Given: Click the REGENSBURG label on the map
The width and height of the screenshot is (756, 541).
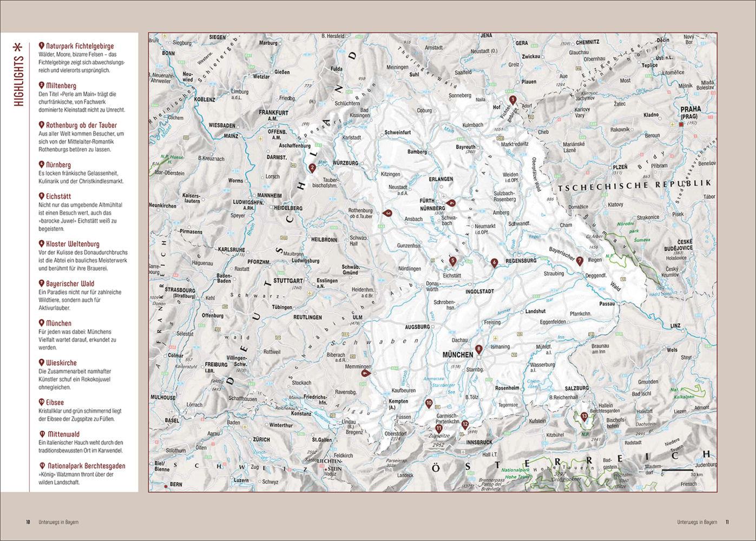Looking at the screenshot, I should [x=521, y=261].
